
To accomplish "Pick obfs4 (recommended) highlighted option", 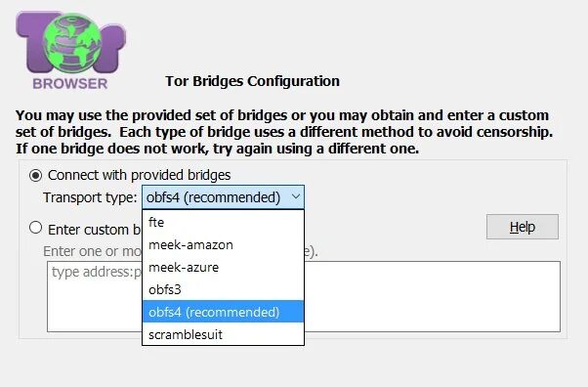I will coord(223,312).
